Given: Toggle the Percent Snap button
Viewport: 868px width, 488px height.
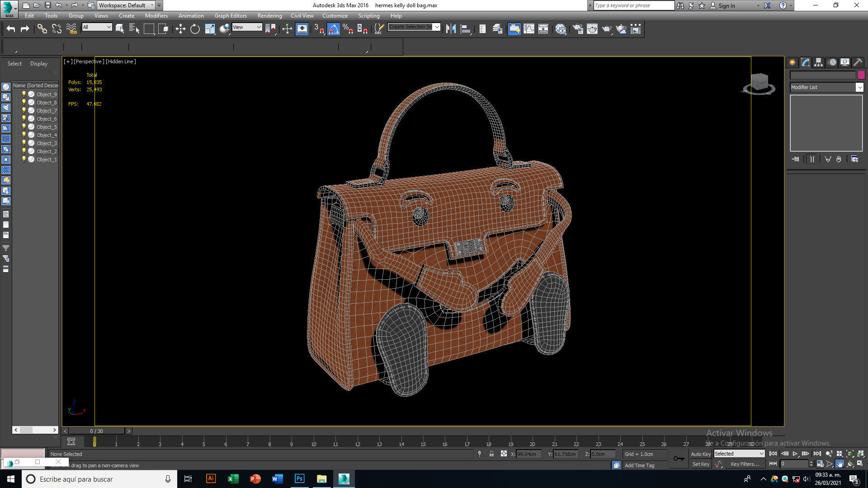Looking at the screenshot, I should 348,29.
